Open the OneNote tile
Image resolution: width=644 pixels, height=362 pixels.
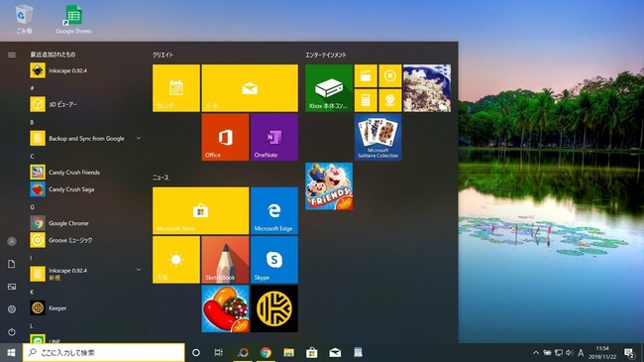[273, 137]
